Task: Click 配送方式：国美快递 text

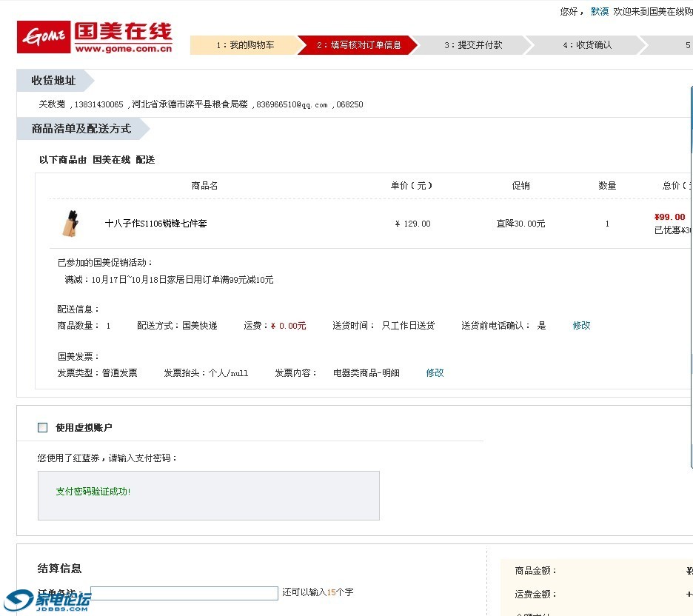Action: coord(177,326)
